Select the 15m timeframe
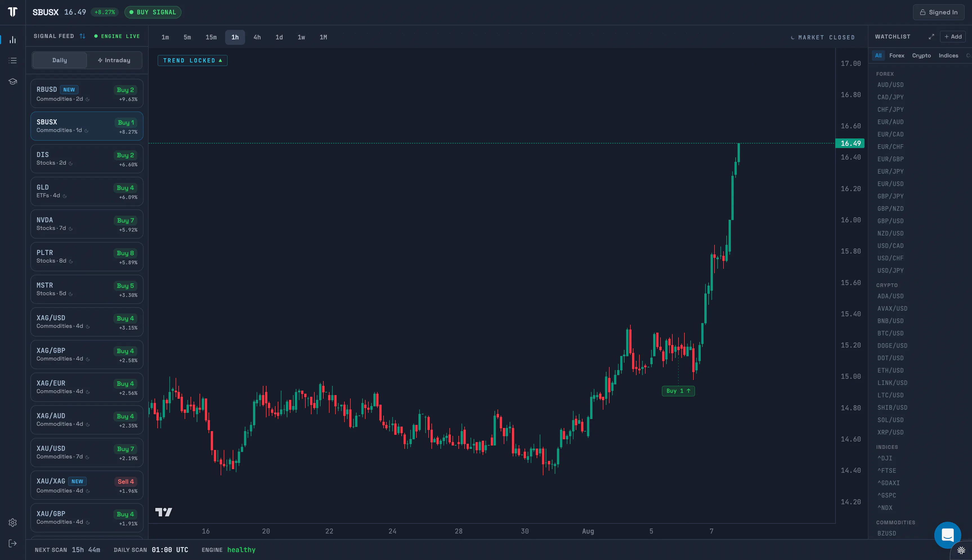 click(x=211, y=37)
